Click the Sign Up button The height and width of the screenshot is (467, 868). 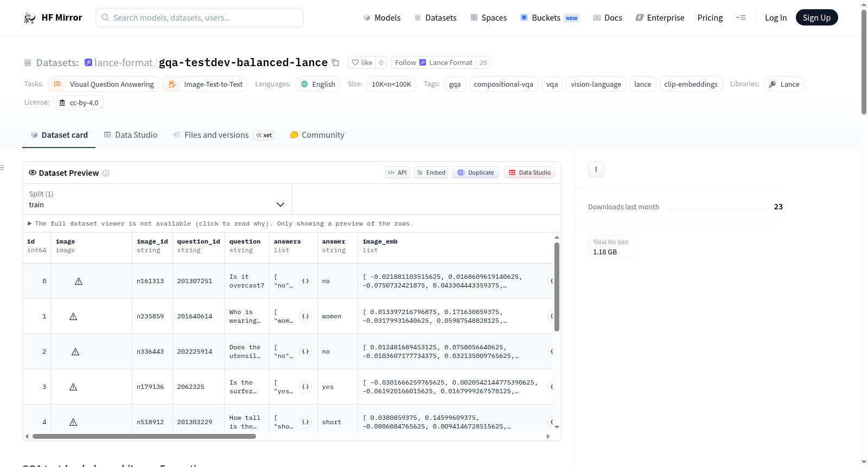point(816,18)
